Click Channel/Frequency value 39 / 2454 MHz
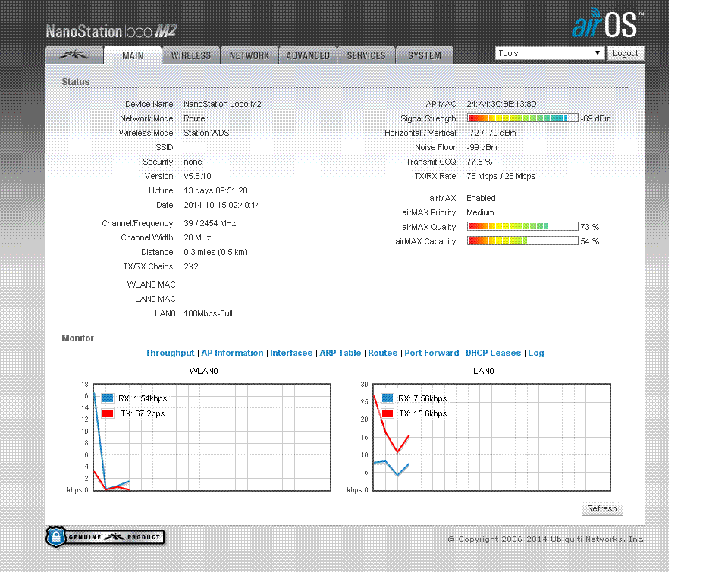Image resolution: width=728 pixels, height=572 pixels. coord(210,223)
